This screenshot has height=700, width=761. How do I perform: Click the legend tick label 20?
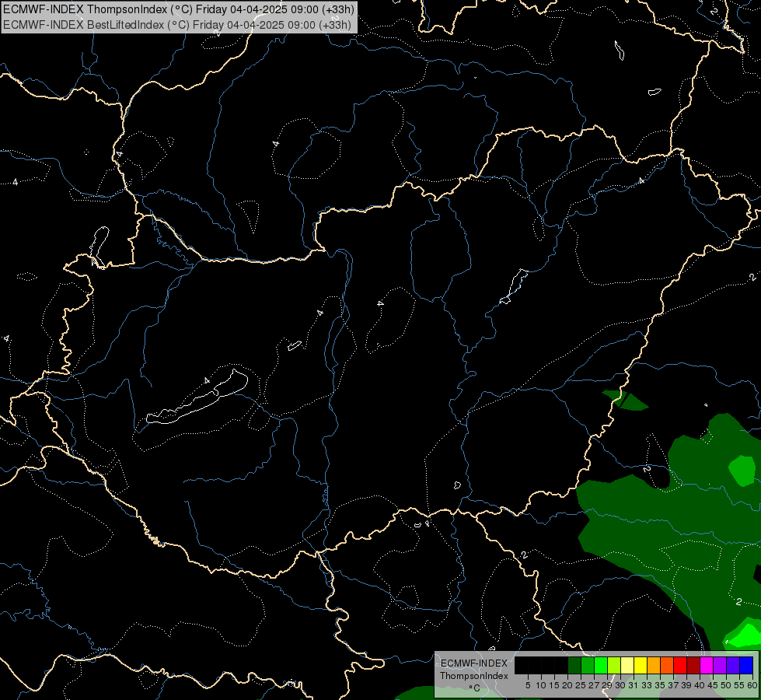point(568,685)
